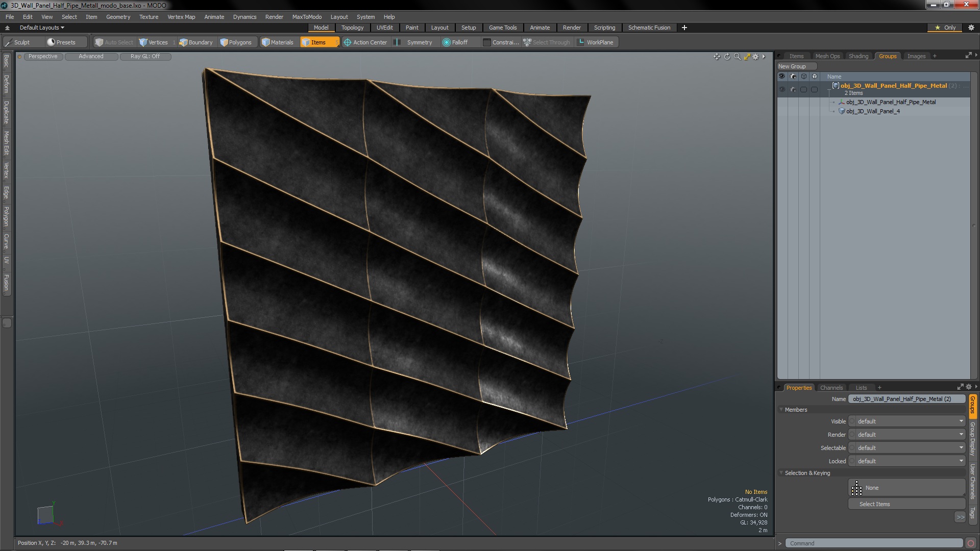Open the viewport settings gear

click(x=756, y=57)
